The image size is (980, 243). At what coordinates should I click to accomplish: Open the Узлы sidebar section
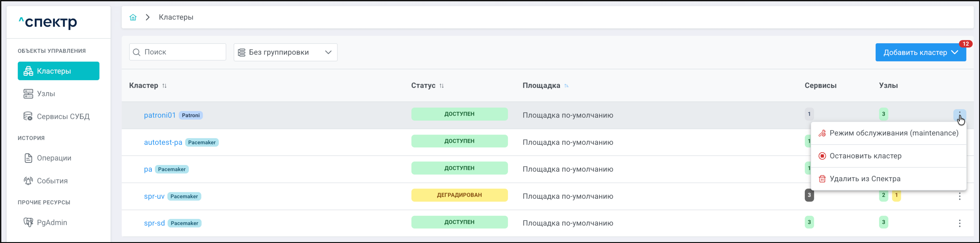coord(46,93)
